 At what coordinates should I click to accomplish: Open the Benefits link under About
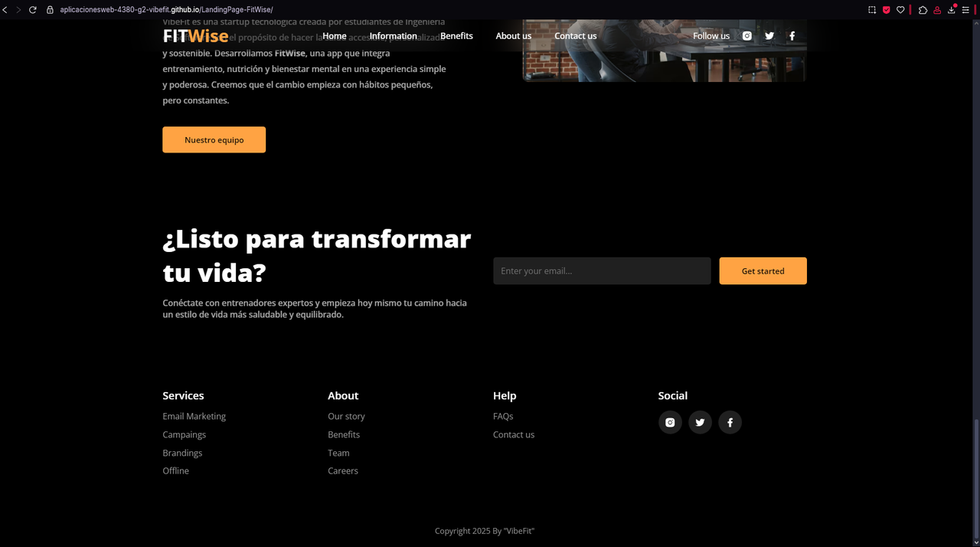344,435
